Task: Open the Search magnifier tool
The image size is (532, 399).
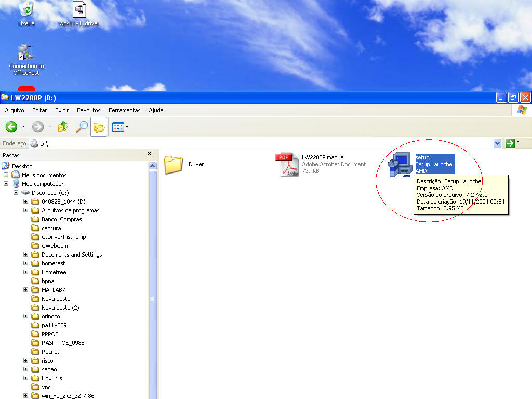Action: pos(82,127)
